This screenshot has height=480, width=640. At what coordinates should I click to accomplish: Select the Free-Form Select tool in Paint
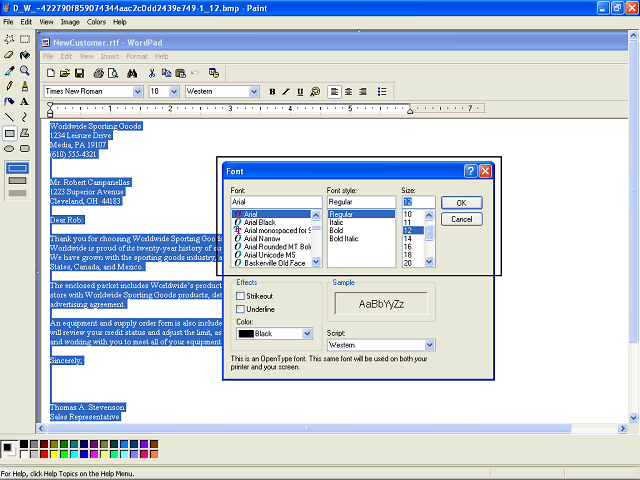[9, 39]
